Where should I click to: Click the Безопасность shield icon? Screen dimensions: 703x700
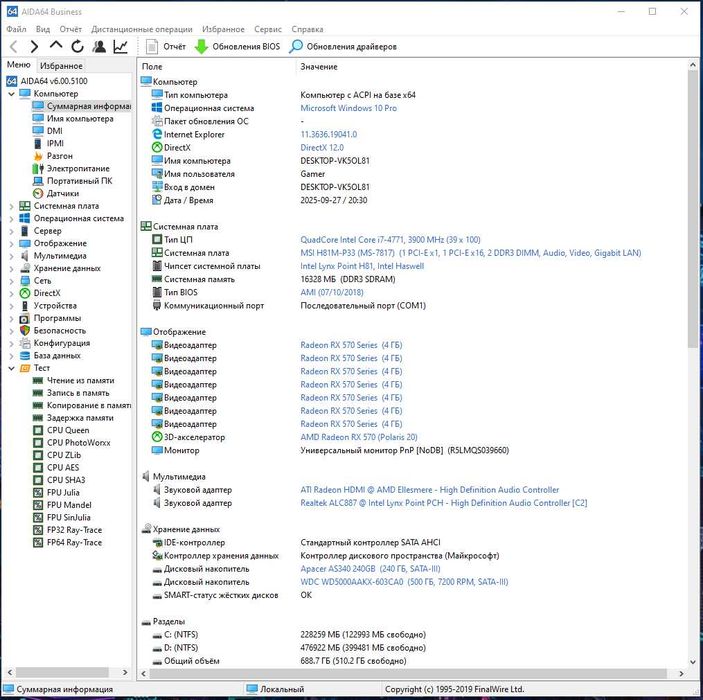(x=25, y=330)
